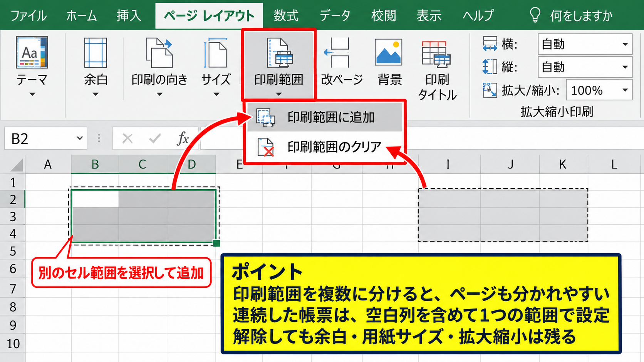
Task: Click the 縦 height icon
Action: (x=490, y=67)
